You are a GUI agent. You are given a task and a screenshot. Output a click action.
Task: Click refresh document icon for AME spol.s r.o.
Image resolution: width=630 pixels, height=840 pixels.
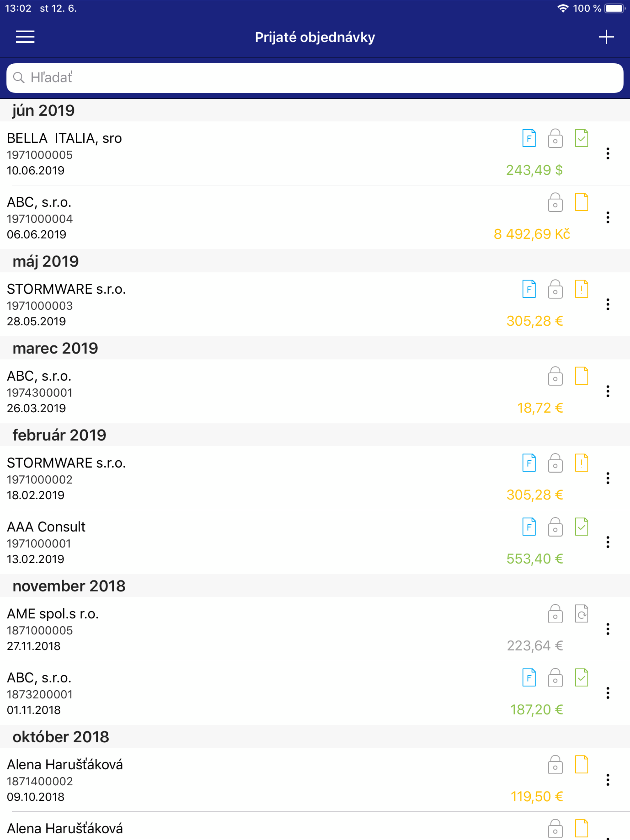point(581,614)
